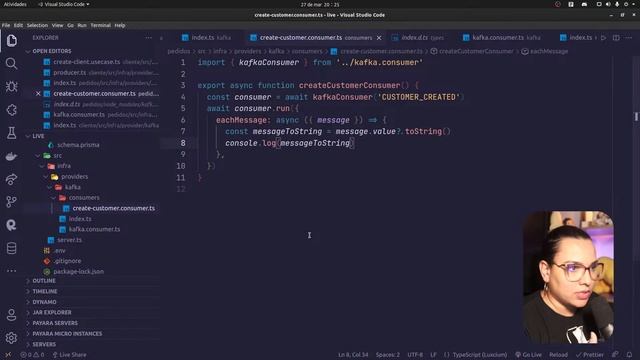Split the editor right

[x=616, y=38]
